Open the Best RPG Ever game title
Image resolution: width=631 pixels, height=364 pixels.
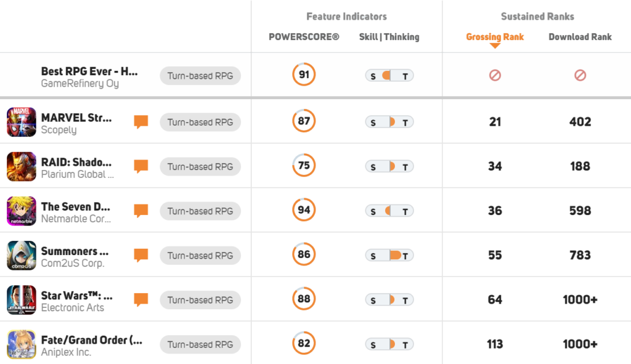click(89, 71)
